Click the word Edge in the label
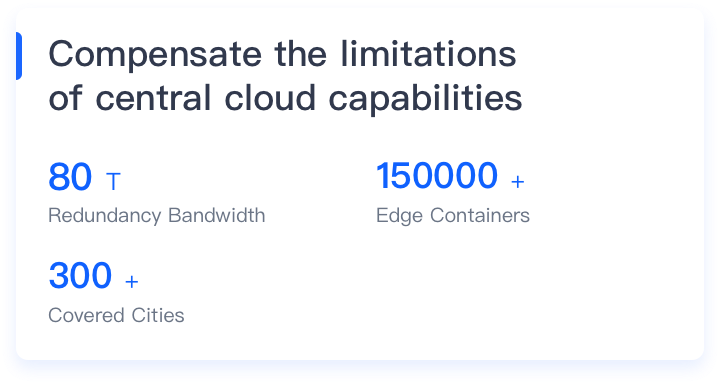The height and width of the screenshot is (384, 720). coord(399,216)
